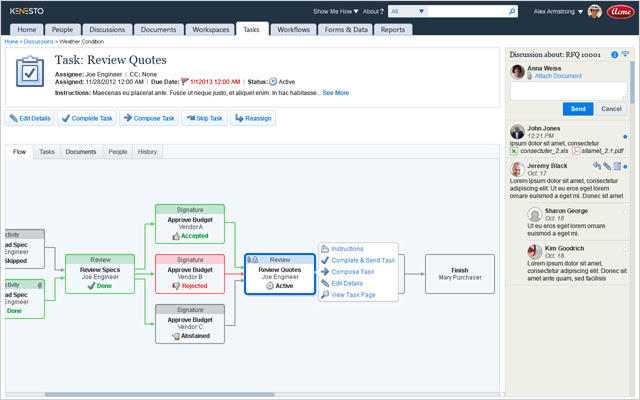
Task: Click the See More instructions link
Action: [x=335, y=92]
